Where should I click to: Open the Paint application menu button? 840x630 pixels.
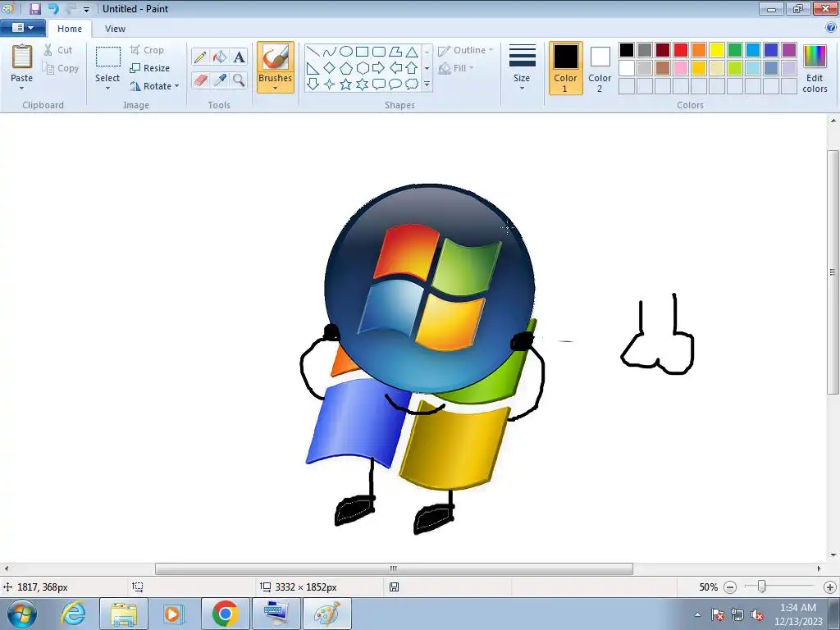(x=22, y=27)
